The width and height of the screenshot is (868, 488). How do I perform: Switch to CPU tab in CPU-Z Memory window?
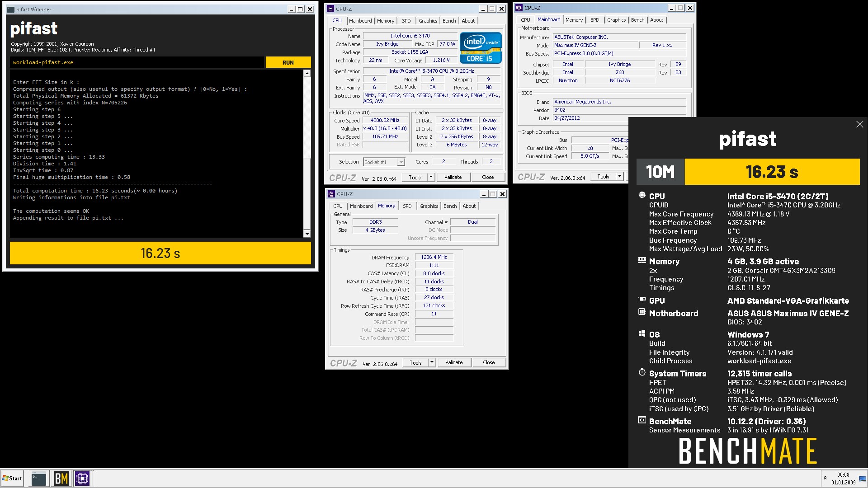tap(338, 206)
